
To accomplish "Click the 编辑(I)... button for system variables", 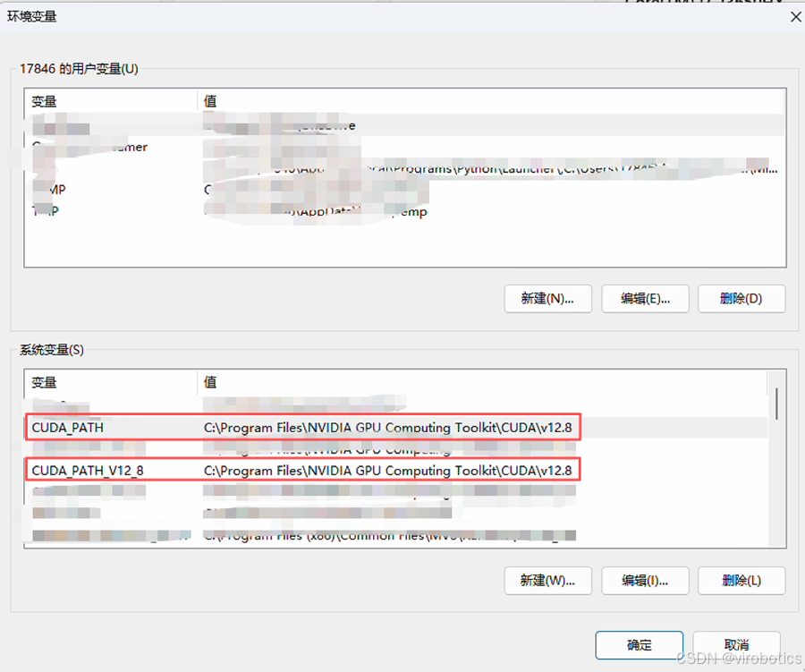I will (x=645, y=581).
